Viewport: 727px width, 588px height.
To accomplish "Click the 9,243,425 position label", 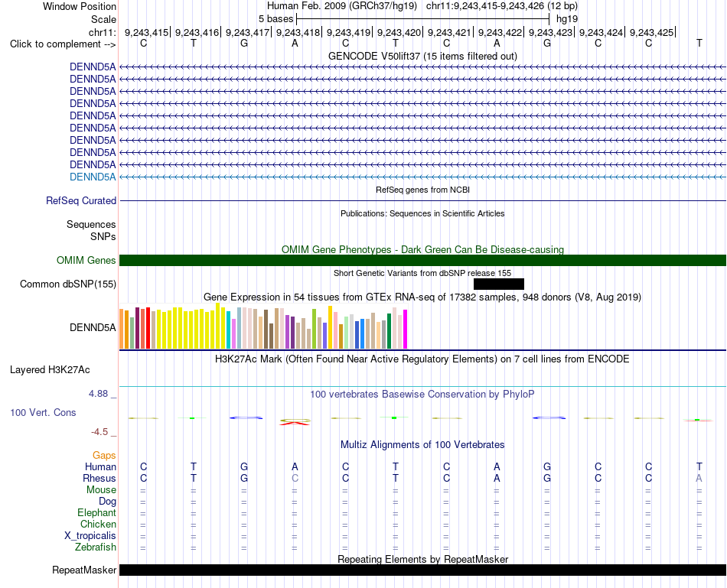I will click(x=651, y=32).
